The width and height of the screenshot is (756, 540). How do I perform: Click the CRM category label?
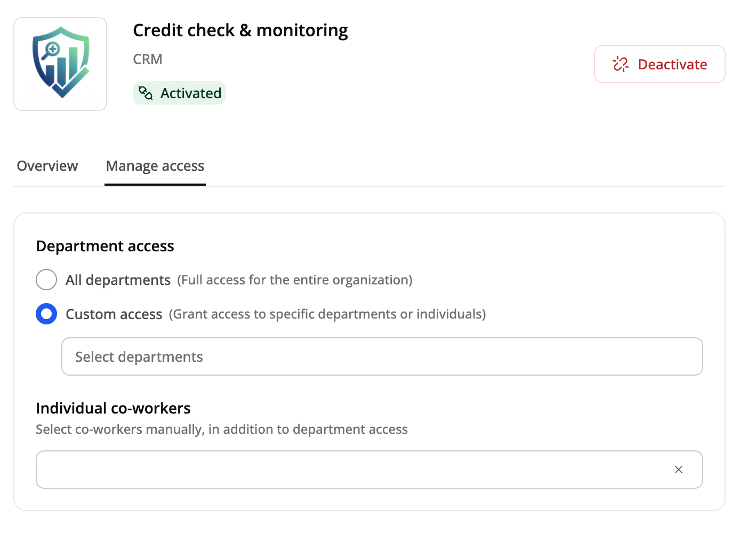pyautogui.click(x=148, y=59)
